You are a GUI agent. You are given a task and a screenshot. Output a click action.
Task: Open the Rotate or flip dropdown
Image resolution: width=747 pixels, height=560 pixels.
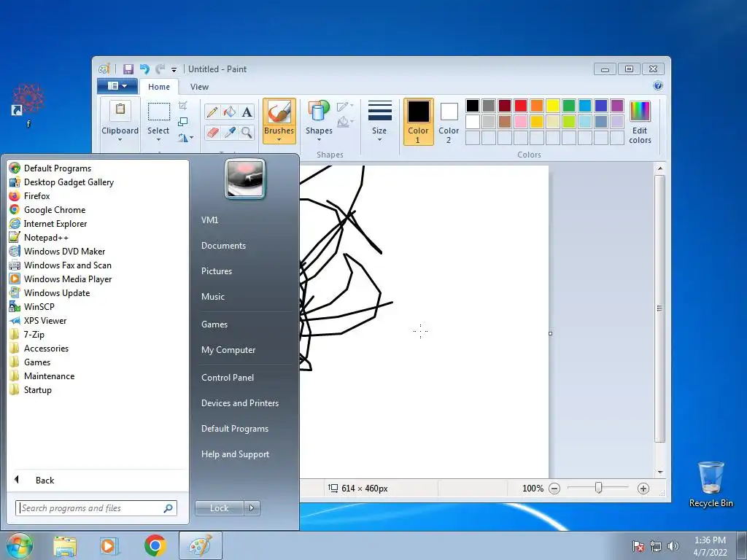coord(185,138)
